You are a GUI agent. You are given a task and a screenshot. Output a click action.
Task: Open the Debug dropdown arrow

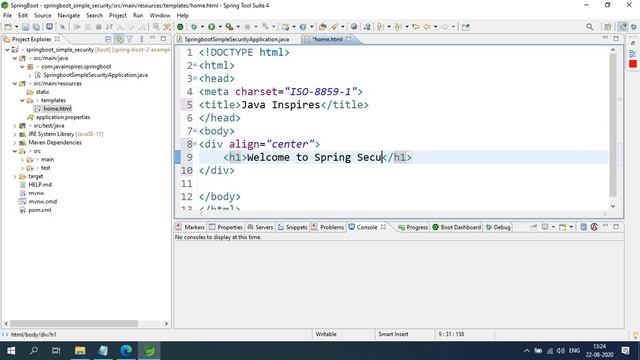pos(202,27)
